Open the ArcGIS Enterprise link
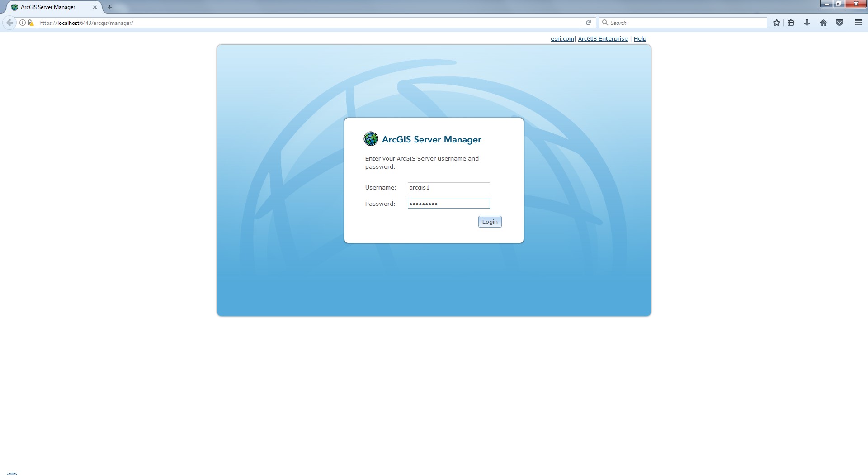Screen dimensions: 868x475 click(603, 39)
